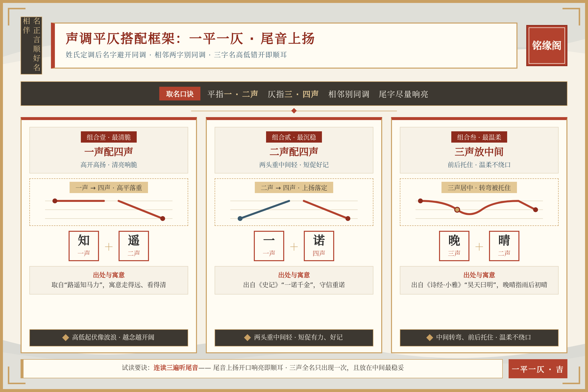The height and width of the screenshot is (392, 588).
Task: Select the 知 character tile
Action: tap(84, 246)
